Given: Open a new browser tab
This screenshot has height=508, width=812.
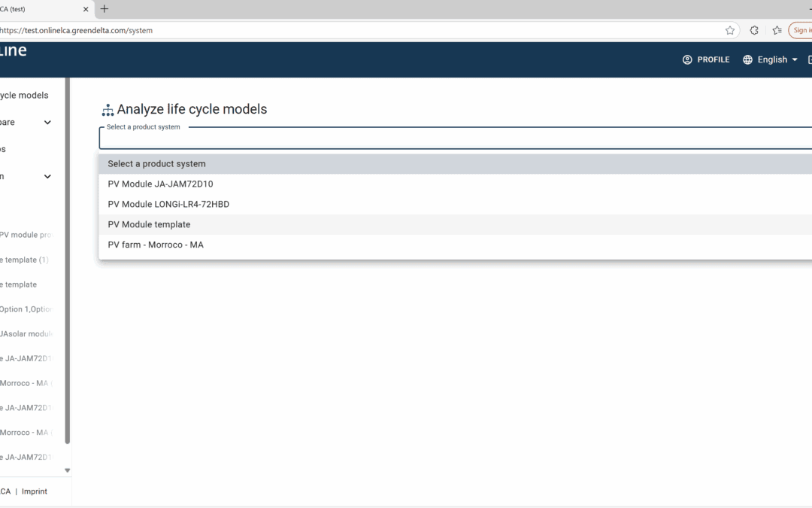Looking at the screenshot, I should point(105,9).
